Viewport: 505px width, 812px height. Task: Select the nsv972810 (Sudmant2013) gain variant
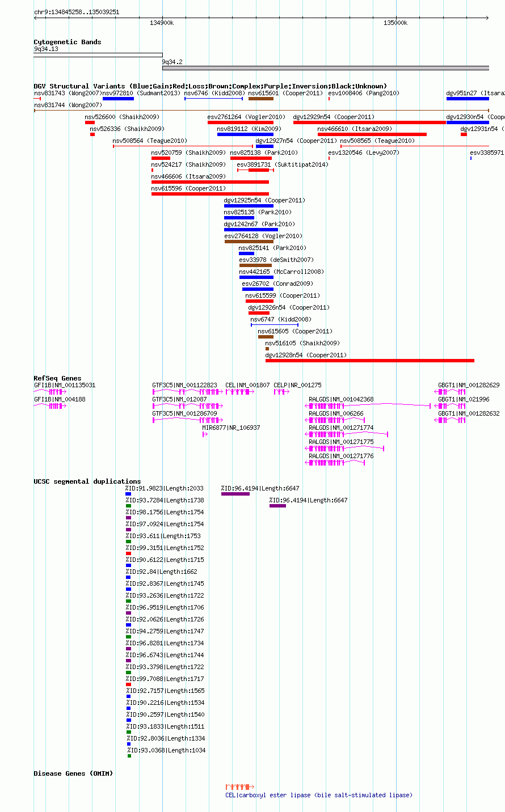pos(118,99)
